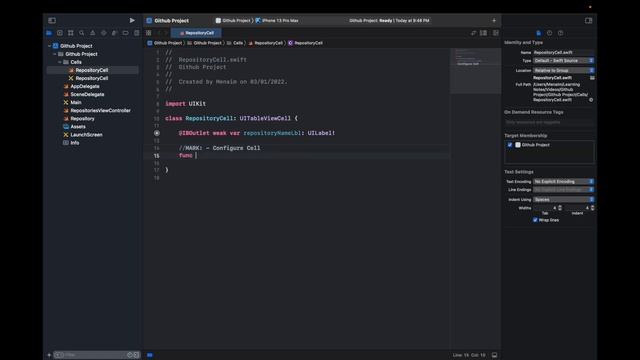Click the blue tag indicator at bottom left

coord(150,355)
